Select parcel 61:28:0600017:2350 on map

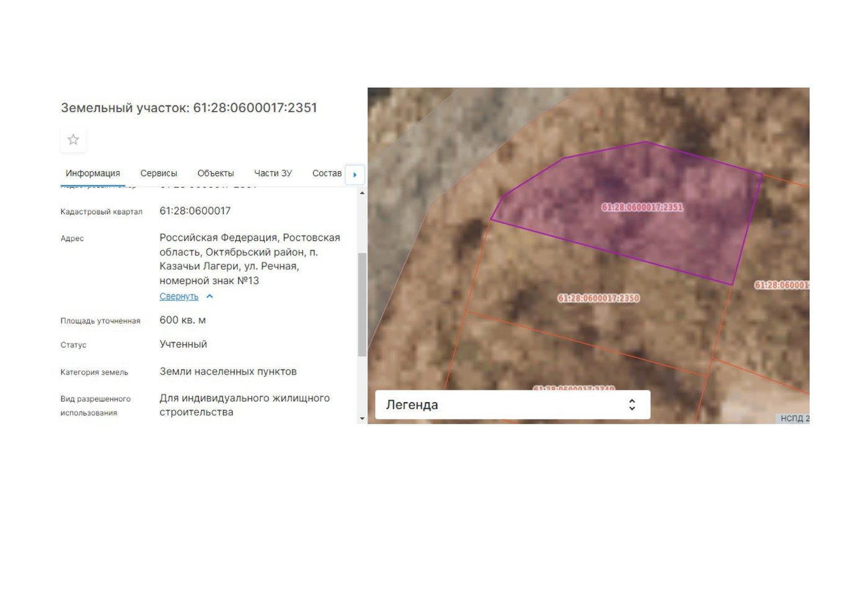598,298
